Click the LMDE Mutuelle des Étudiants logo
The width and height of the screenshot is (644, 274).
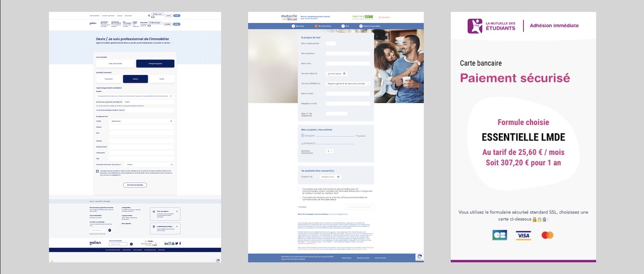[x=493, y=26]
